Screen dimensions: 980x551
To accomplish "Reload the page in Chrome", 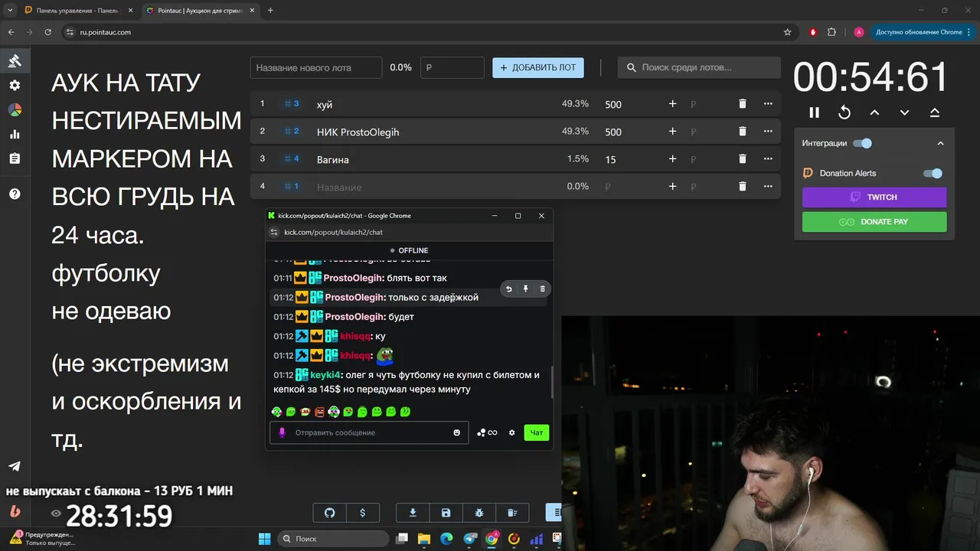I will click(48, 32).
